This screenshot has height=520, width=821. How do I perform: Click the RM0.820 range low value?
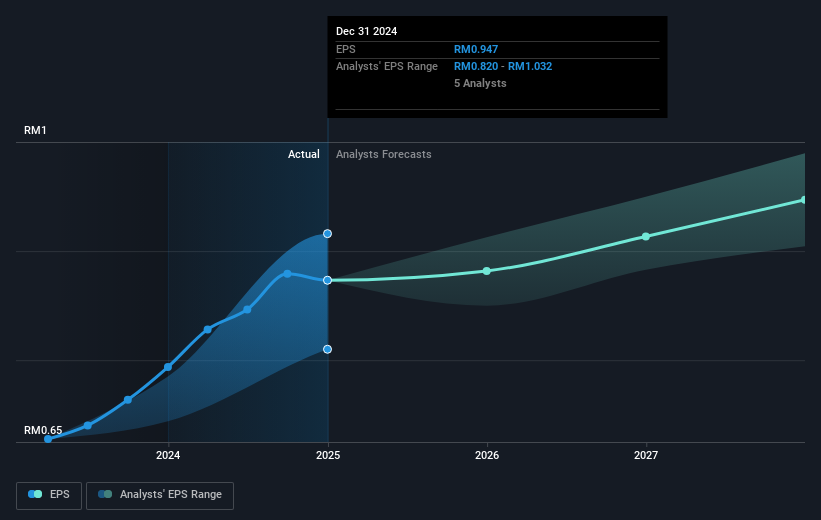(x=476, y=67)
